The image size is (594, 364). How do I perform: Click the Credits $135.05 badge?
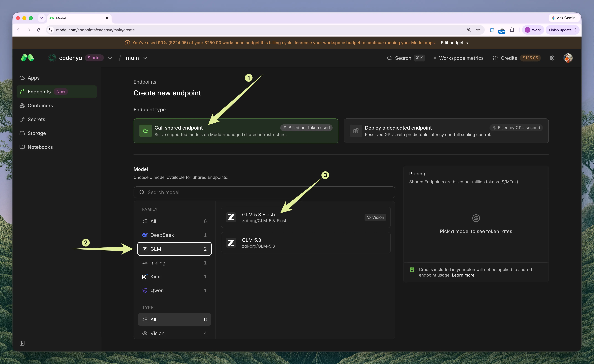point(530,58)
